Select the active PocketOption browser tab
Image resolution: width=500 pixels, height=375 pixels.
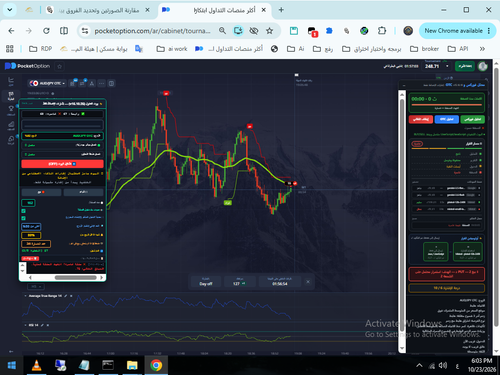coord(215,10)
